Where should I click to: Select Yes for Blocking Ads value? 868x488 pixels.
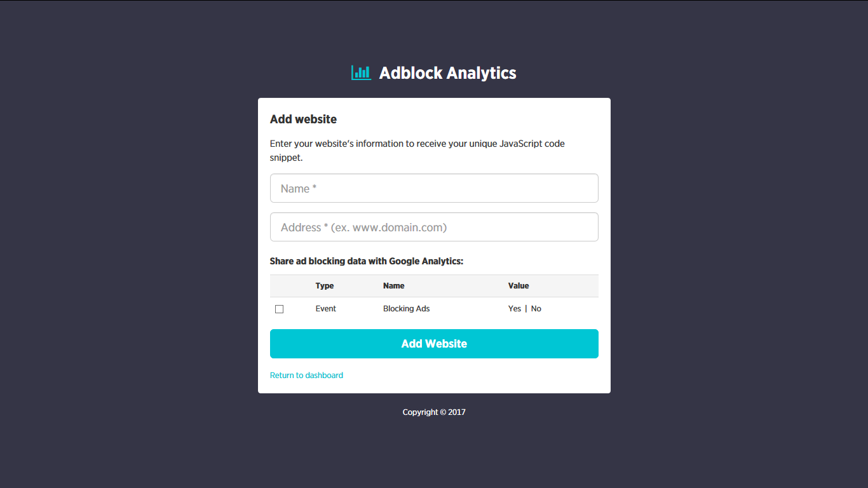pyautogui.click(x=514, y=309)
